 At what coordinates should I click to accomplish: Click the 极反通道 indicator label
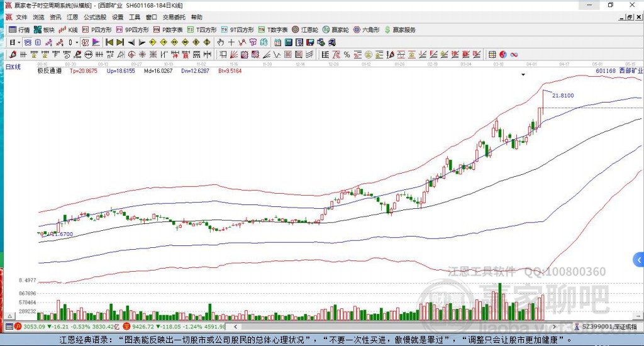tap(49, 70)
